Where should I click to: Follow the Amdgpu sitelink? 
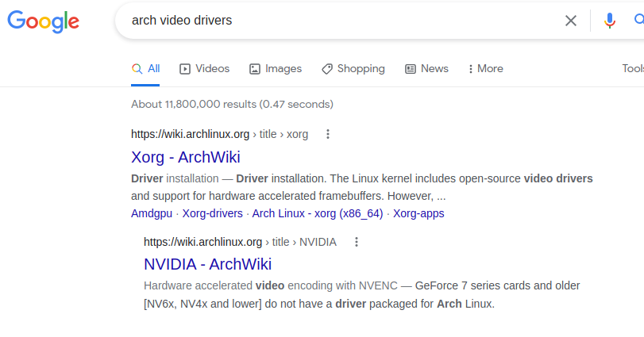tap(152, 213)
